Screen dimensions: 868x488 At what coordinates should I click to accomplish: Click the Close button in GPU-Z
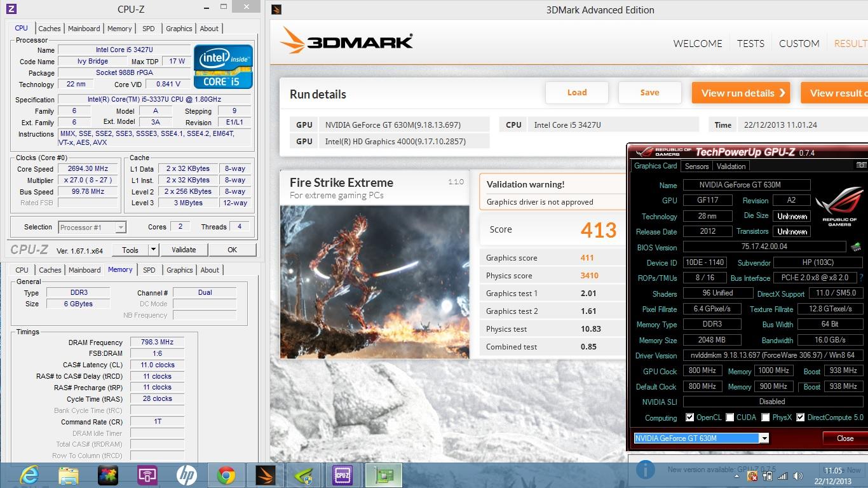845,438
